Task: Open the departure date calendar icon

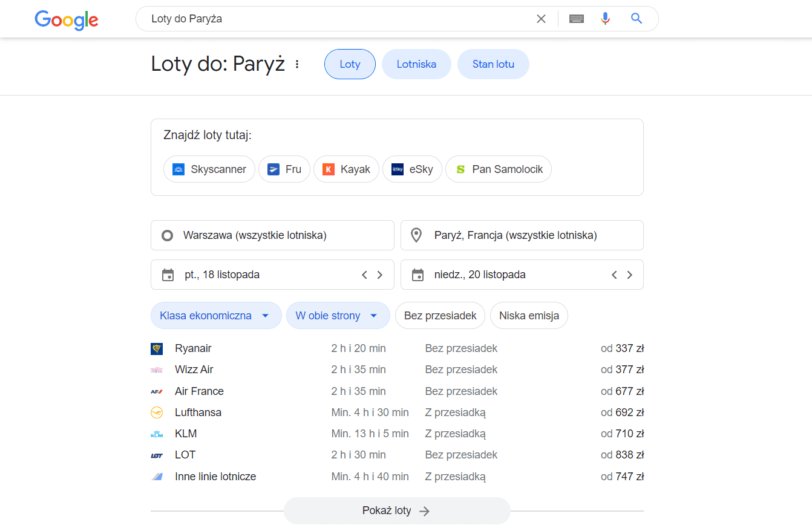Action: [168, 275]
